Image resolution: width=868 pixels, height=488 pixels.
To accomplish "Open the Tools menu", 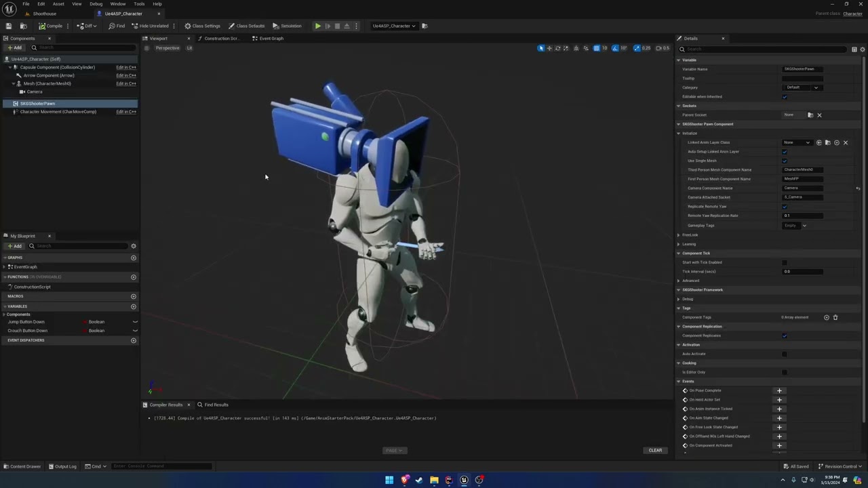I will point(139,4).
